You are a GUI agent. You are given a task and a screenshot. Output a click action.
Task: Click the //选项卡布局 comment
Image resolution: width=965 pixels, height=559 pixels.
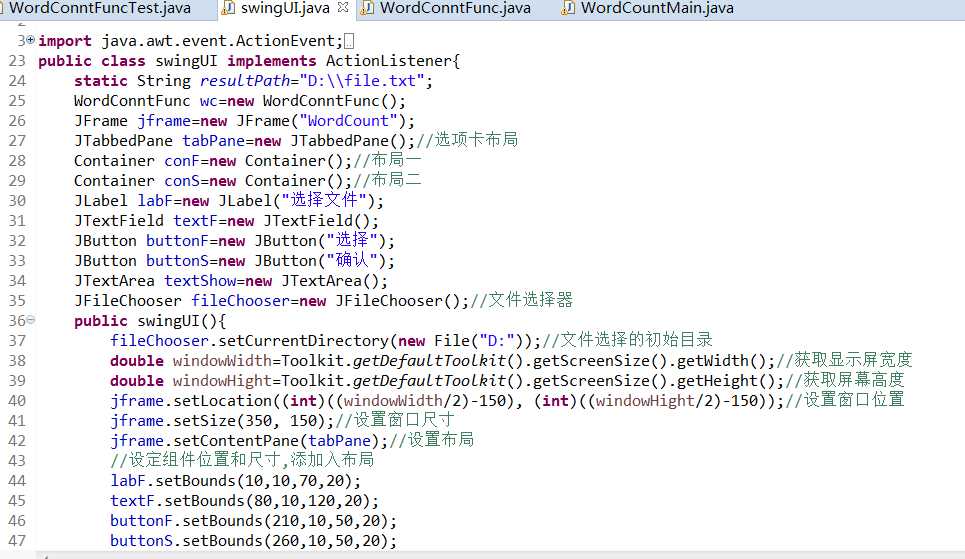(467, 140)
